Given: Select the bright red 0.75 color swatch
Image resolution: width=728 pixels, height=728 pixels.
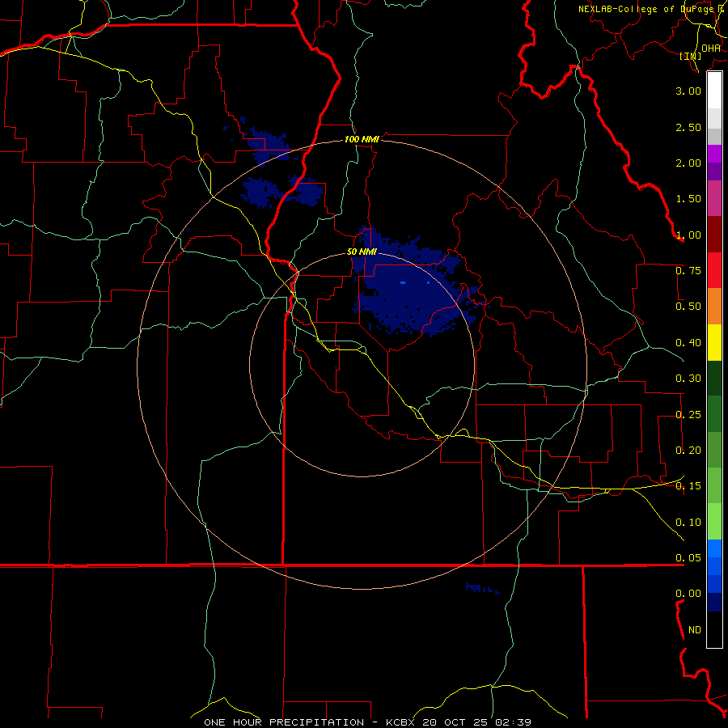Looking at the screenshot, I should pyautogui.click(x=714, y=270).
